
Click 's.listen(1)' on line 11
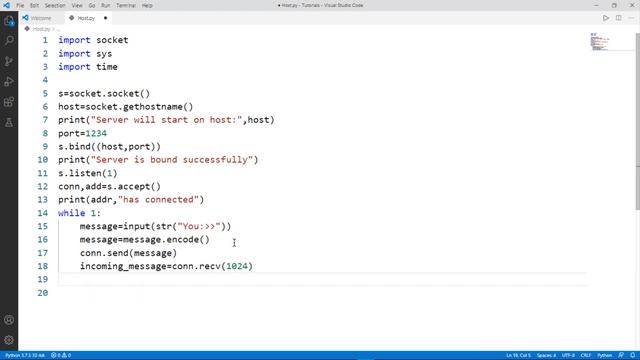pyautogui.click(x=88, y=173)
